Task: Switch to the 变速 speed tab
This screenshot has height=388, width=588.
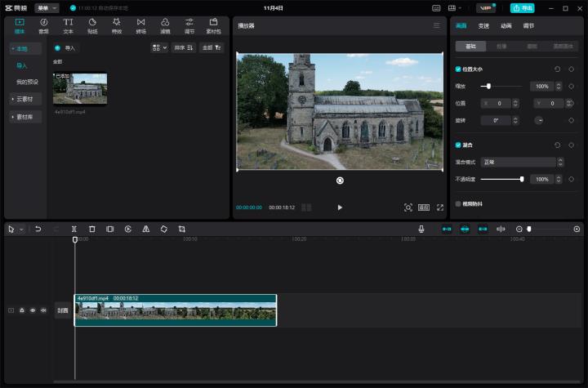Action: point(484,26)
